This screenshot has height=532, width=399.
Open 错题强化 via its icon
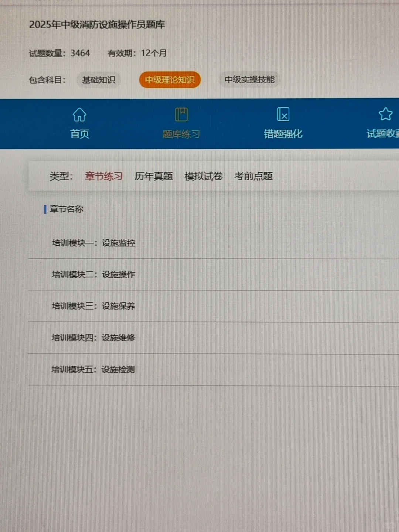tap(284, 115)
